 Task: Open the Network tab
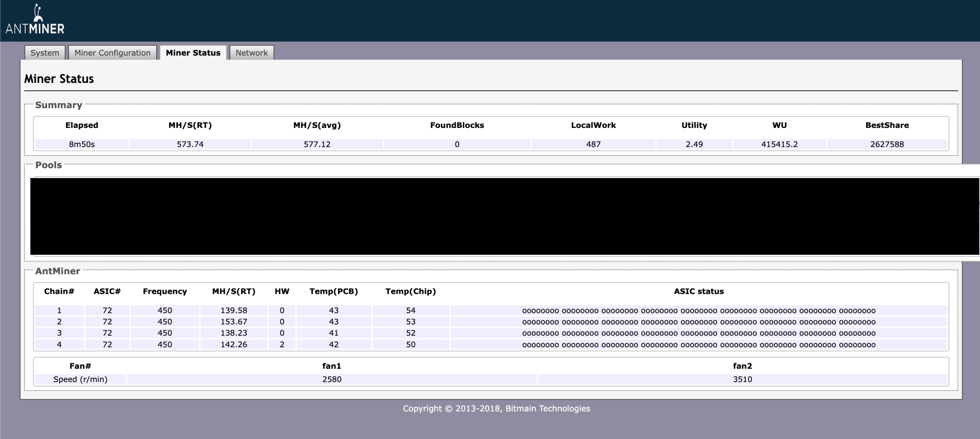point(252,53)
